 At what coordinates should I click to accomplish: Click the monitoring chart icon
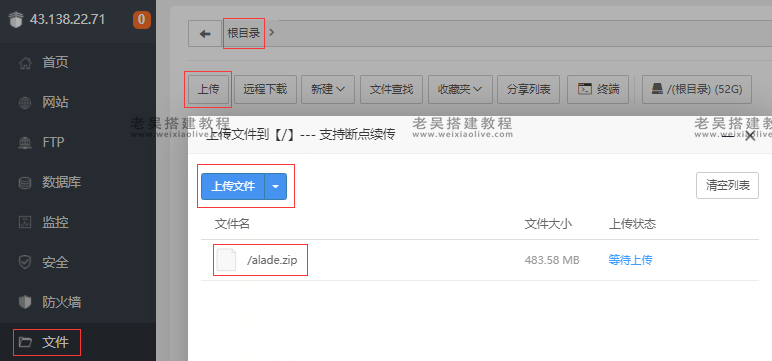click(25, 223)
